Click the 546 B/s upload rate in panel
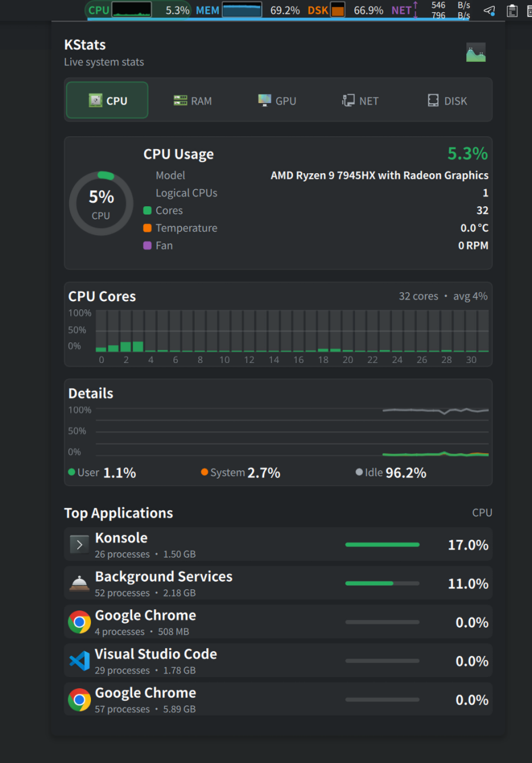This screenshot has width=532, height=763. click(x=450, y=5)
